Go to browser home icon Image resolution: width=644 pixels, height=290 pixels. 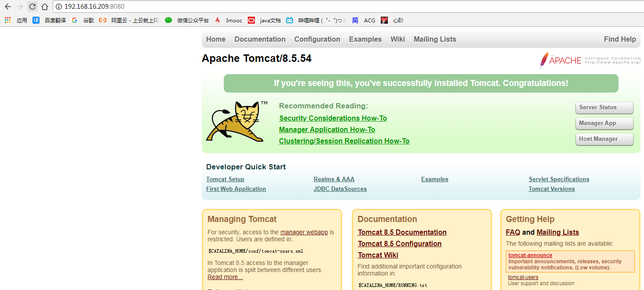pyautogui.click(x=45, y=7)
